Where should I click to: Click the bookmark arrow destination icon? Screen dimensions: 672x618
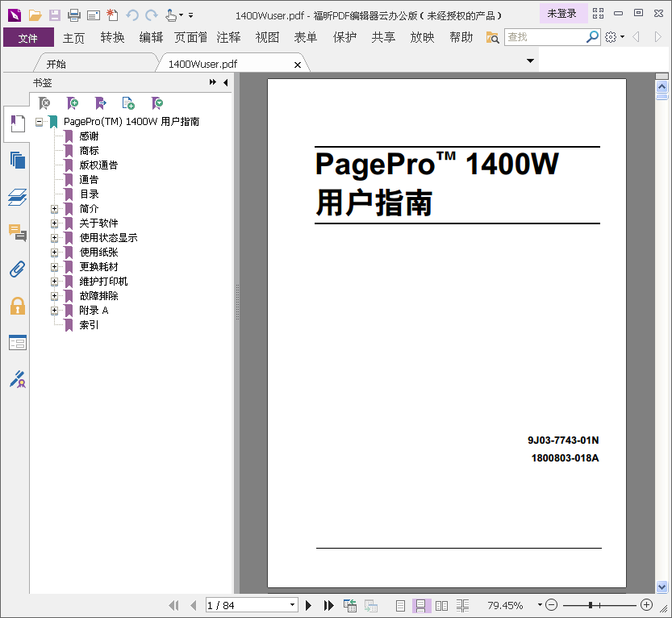[100, 103]
